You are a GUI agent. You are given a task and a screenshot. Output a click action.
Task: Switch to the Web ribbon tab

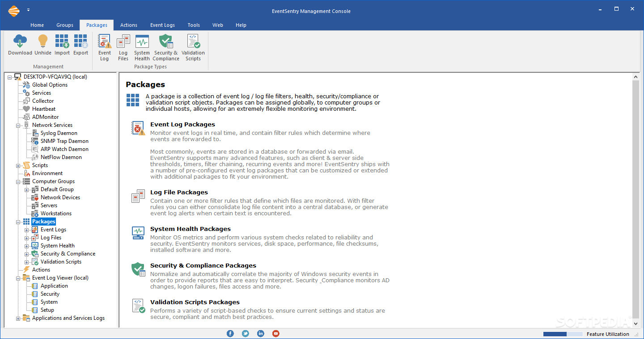(218, 25)
